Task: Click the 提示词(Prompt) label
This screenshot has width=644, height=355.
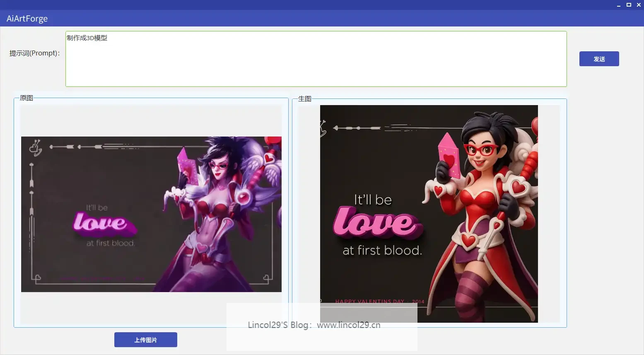Action: coord(35,53)
